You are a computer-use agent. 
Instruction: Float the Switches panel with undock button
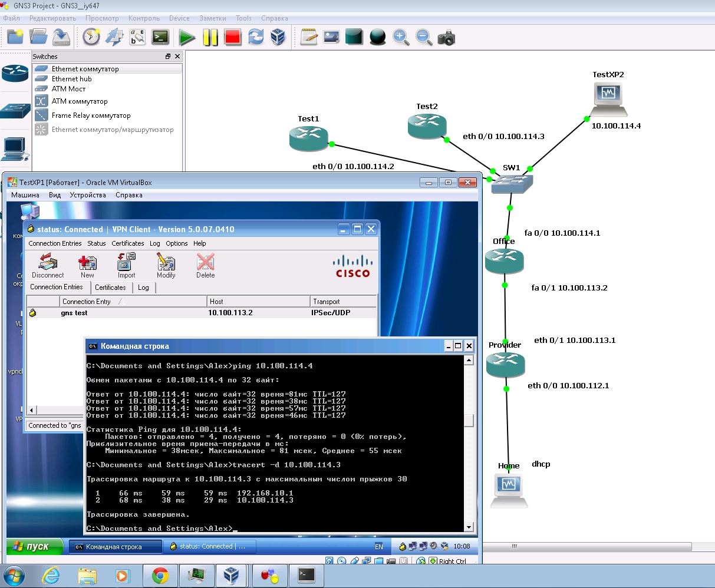pos(168,57)
